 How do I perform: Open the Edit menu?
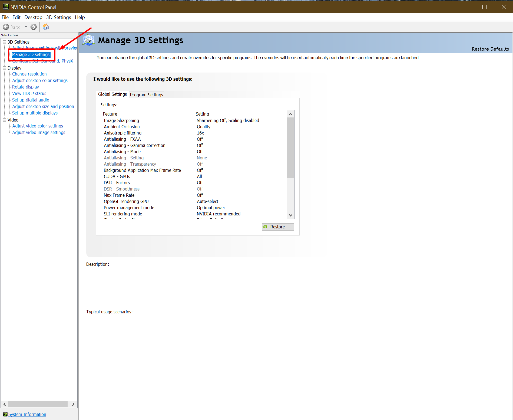click(x=16, y=17)
